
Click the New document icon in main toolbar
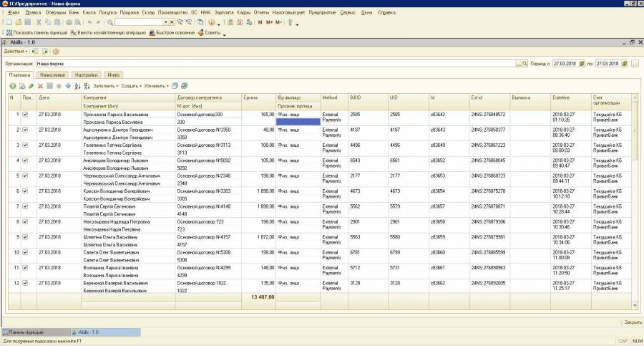pyautogui.click(x=9, y=22)
